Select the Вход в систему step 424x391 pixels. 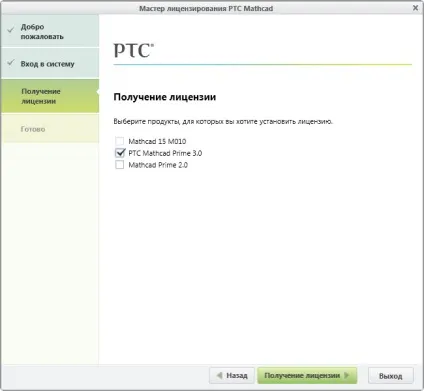(50, 63)
